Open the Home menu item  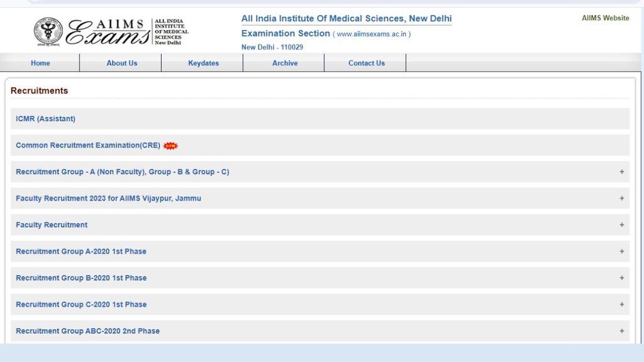pyautogui.click(x=40, y=63)
